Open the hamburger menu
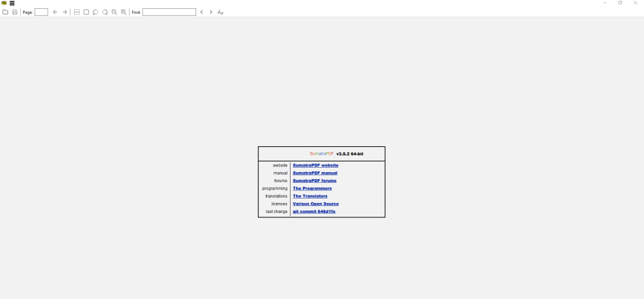The width and height of the screenshot is (644, 299). [12, 3]
